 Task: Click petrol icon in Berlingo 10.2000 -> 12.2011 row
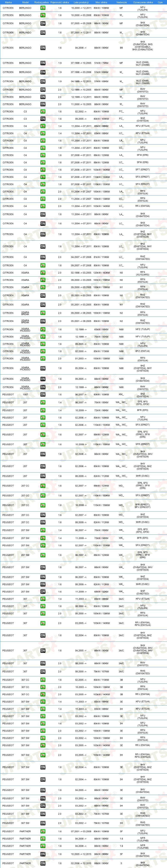click(43, 8)
